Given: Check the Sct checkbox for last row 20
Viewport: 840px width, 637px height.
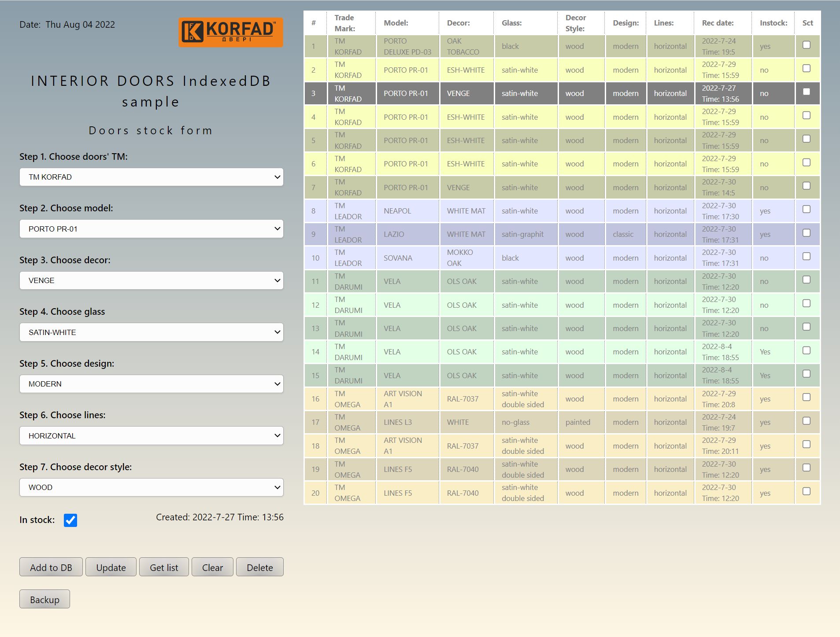Looking at the screenshot, I should [807, 491].
